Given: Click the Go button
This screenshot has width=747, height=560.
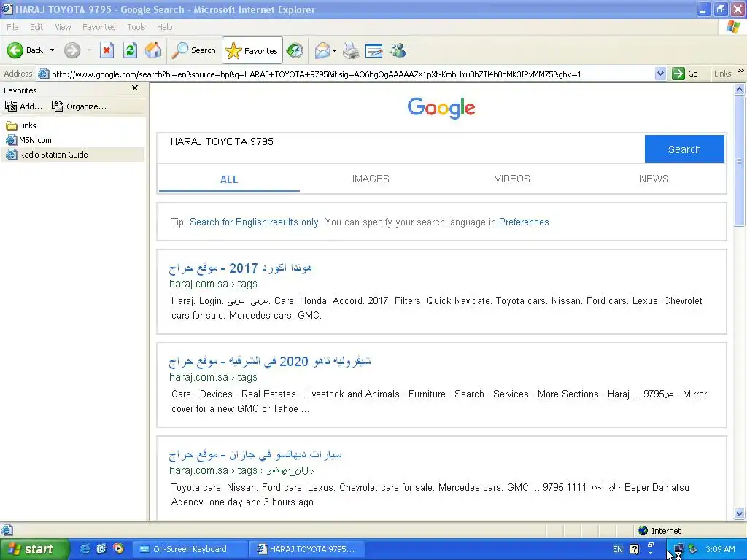Looking at the screenshot, I should coord(686,74).
